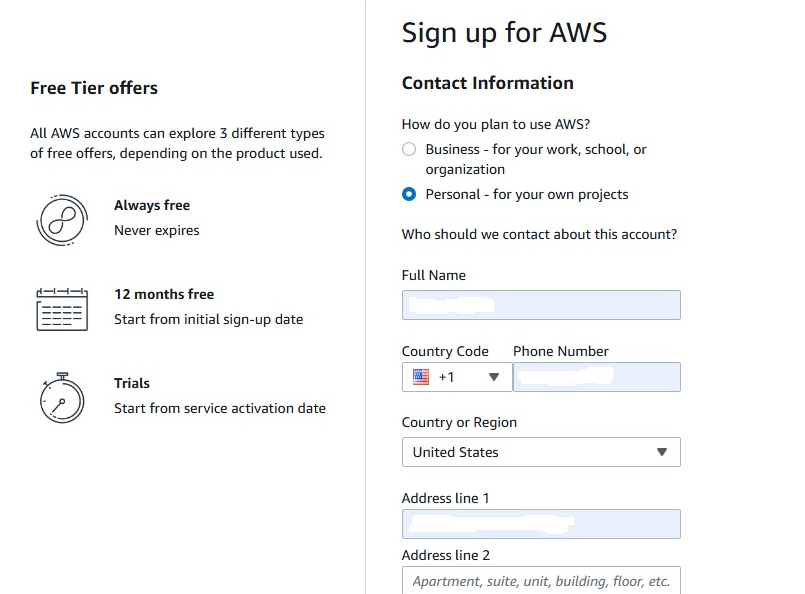
Task: Open the United States country selector
Action: (541, 452)
